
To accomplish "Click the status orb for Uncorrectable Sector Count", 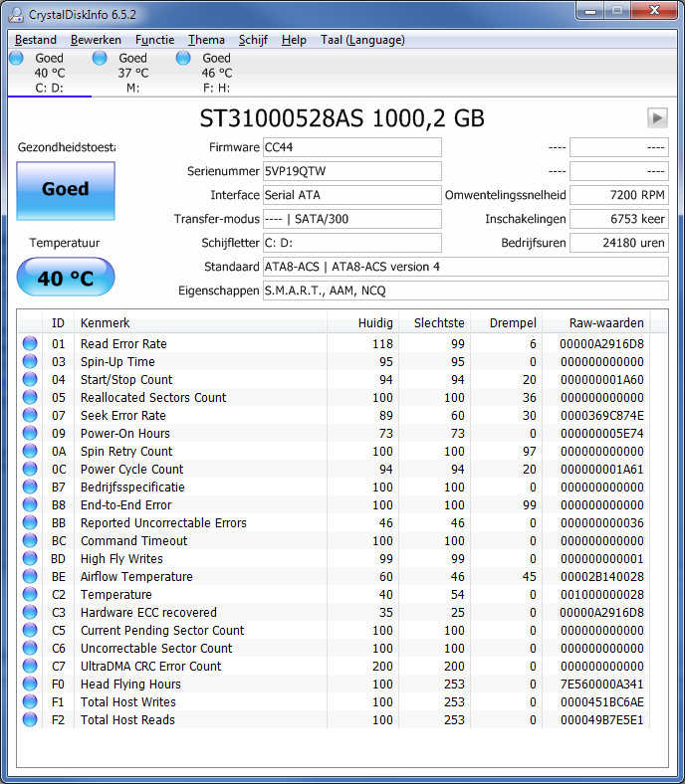I will [30, 648].
